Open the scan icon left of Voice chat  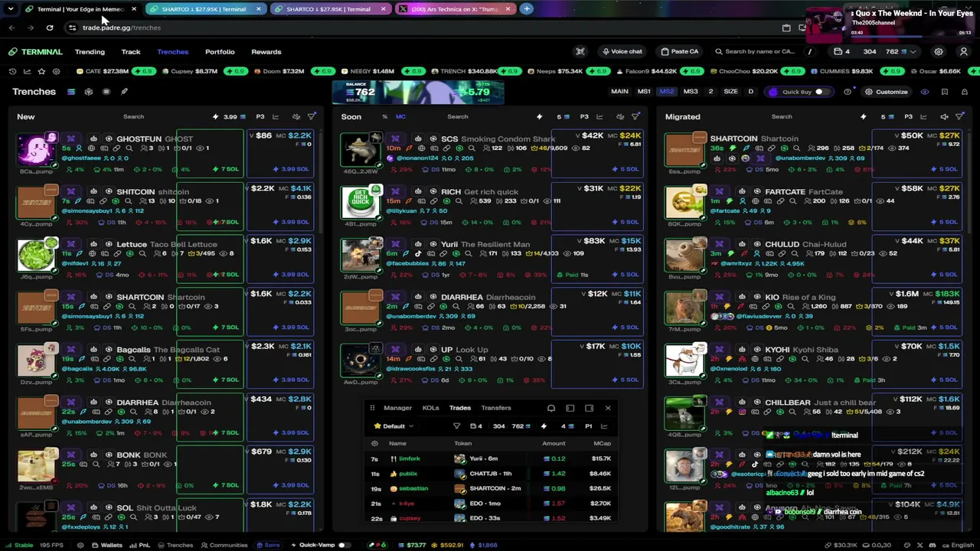tap(580, 52)
